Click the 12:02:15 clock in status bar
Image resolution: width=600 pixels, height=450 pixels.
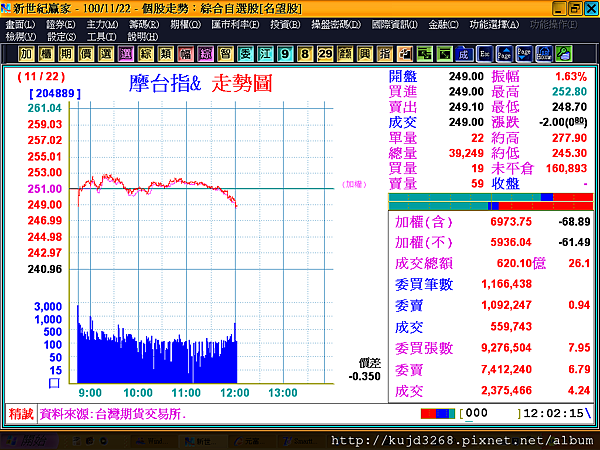[x=553, y=413]
